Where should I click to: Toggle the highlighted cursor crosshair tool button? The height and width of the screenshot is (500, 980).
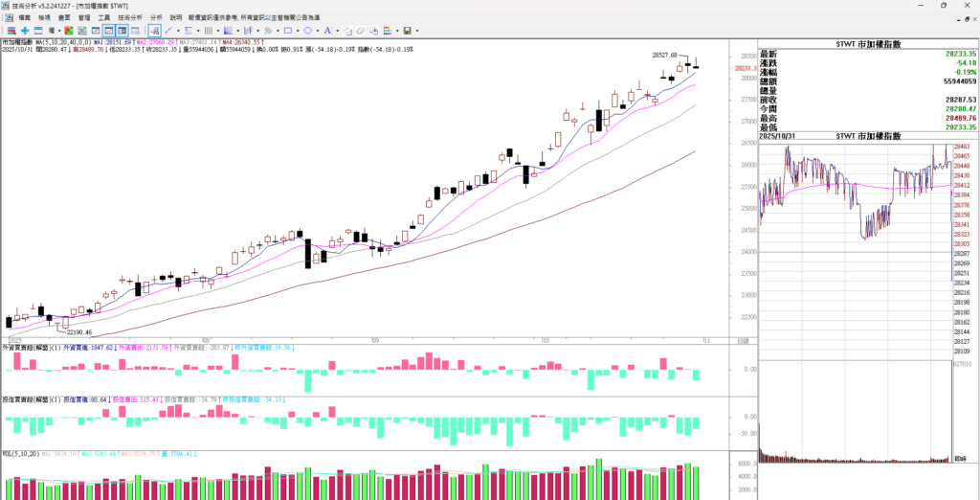[x=154, y=31]
